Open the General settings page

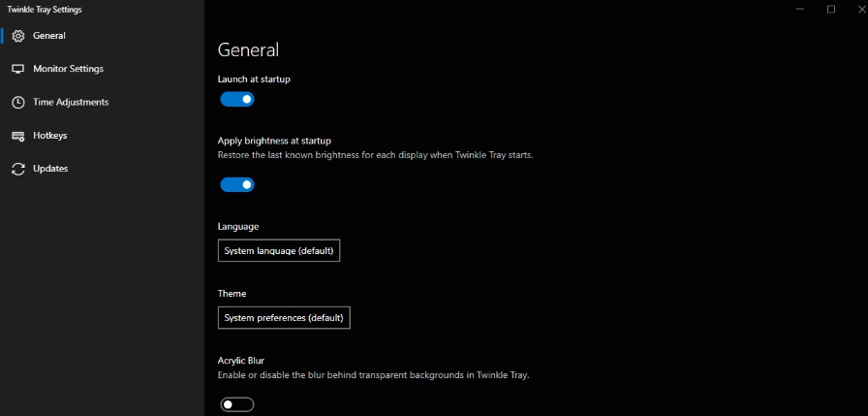103,36
